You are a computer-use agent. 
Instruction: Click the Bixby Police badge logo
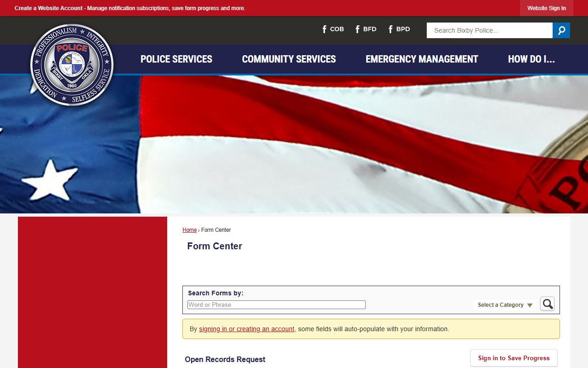point(72,65)
